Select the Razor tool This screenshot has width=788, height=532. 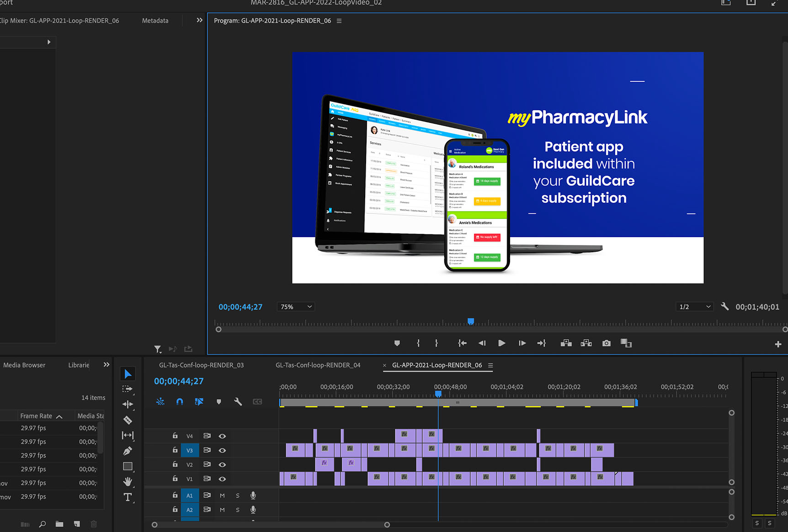point(128,420)
